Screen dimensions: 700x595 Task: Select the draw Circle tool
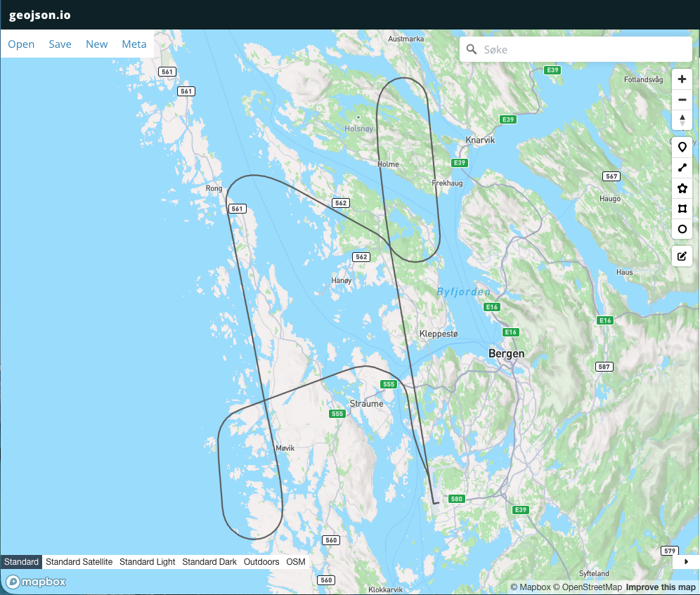coord(682,229)
